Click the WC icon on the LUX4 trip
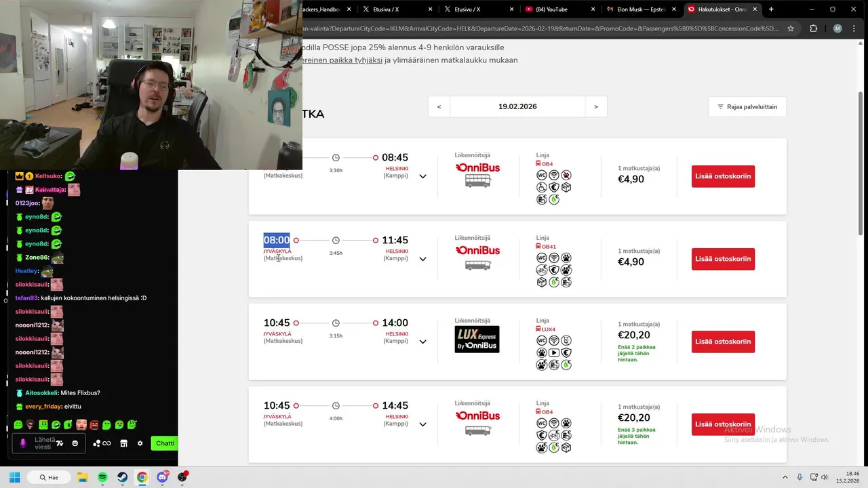This screenshot has width=868, height=488. 542,341
